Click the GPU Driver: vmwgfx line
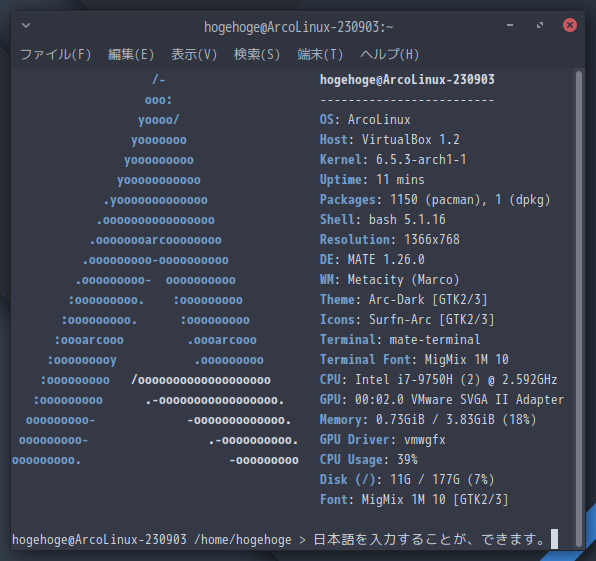596x561 pixels. pos(382,440)
